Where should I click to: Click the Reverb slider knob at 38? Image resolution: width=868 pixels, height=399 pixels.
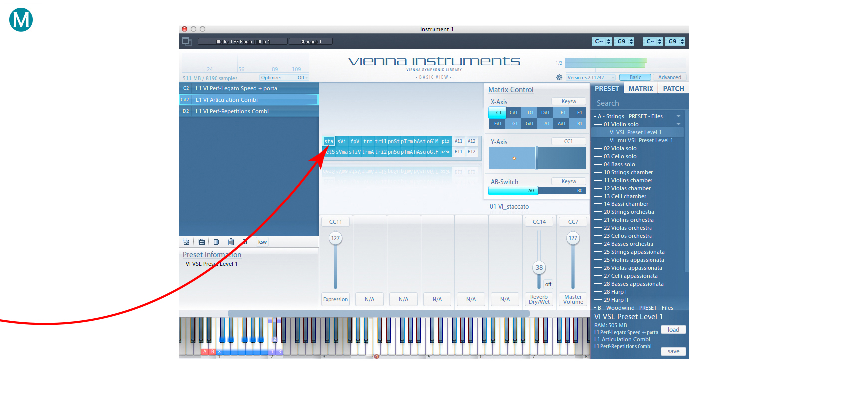tap(539, 268)
